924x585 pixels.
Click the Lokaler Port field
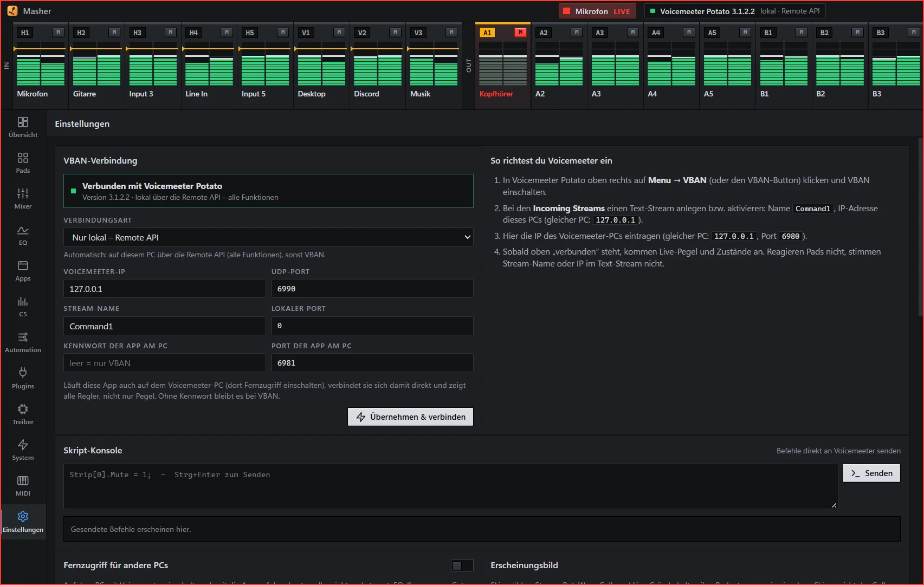tap(372, 326)
